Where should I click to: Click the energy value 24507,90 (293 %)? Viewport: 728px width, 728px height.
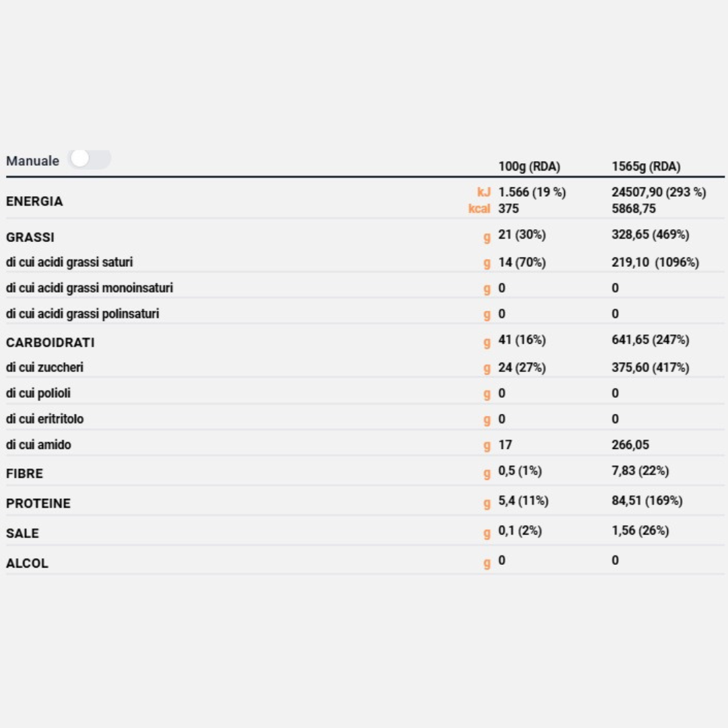pos(659,192)
